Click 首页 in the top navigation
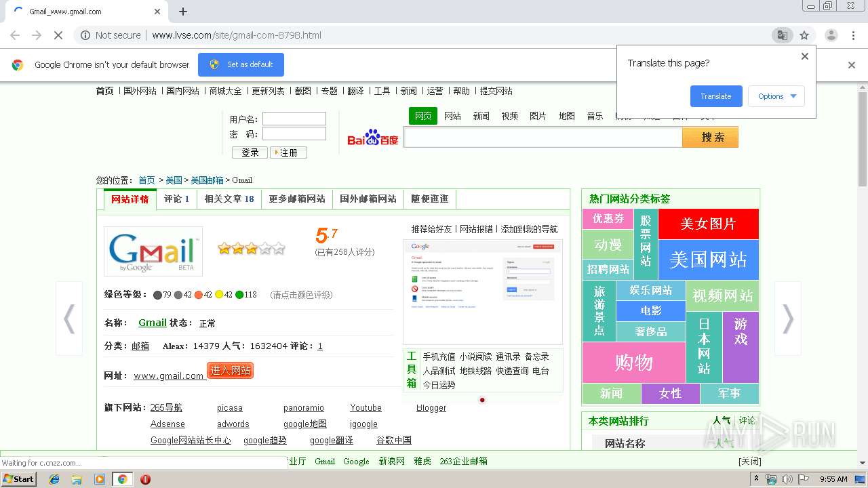The image size is (868, 488). click(x=104, y=91)
